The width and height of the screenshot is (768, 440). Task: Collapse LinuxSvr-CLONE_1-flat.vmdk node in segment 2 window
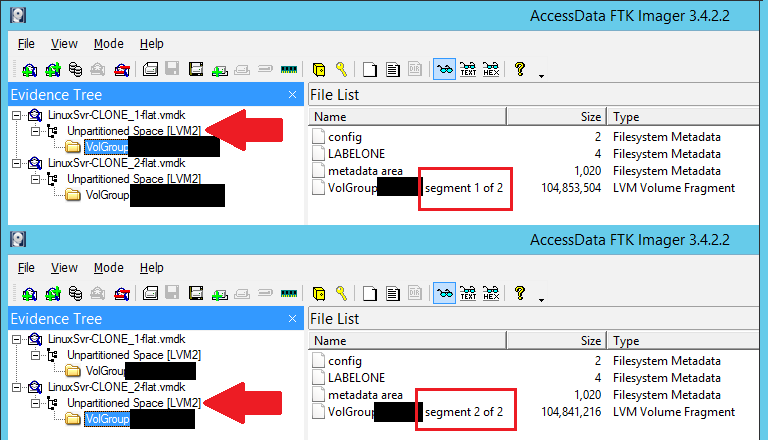pyautogui.click(x=17, y=340)
